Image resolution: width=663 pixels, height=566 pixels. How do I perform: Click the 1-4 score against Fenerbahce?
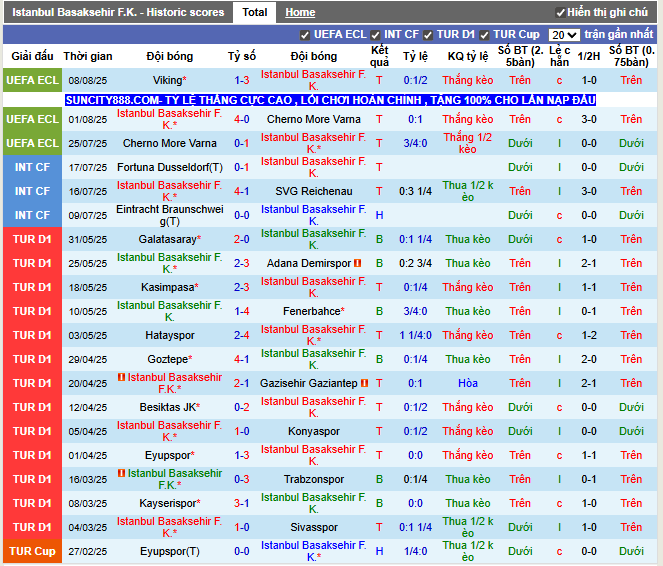pos(242,311)
